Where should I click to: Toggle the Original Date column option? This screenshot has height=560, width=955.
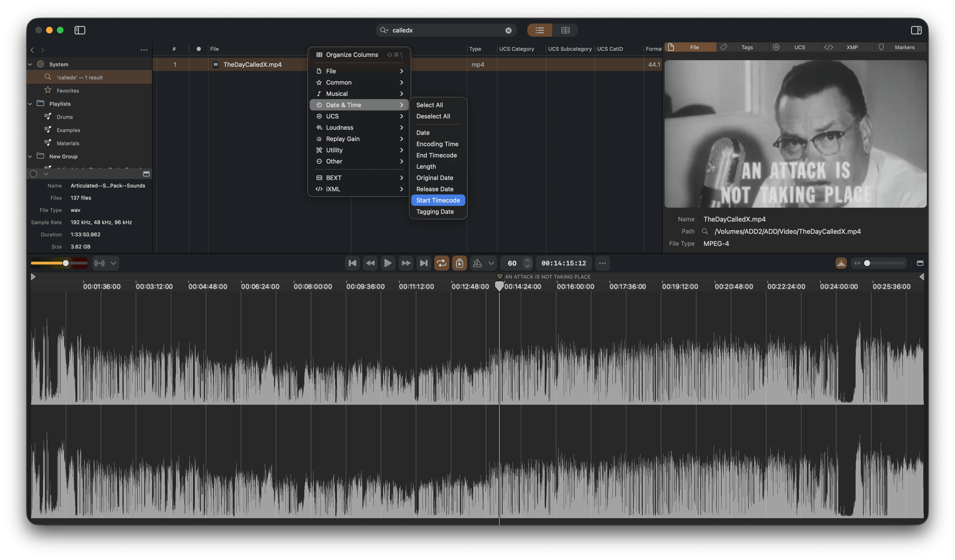[438, 178]
